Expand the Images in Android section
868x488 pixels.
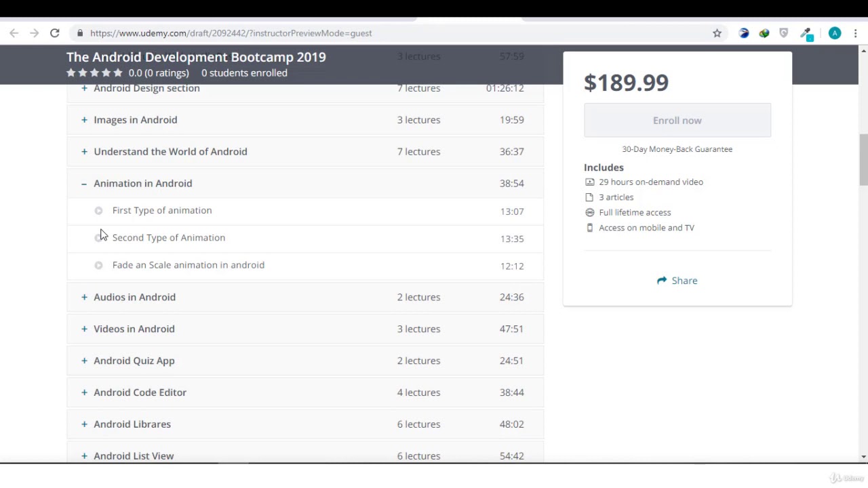tap(84, 120)
